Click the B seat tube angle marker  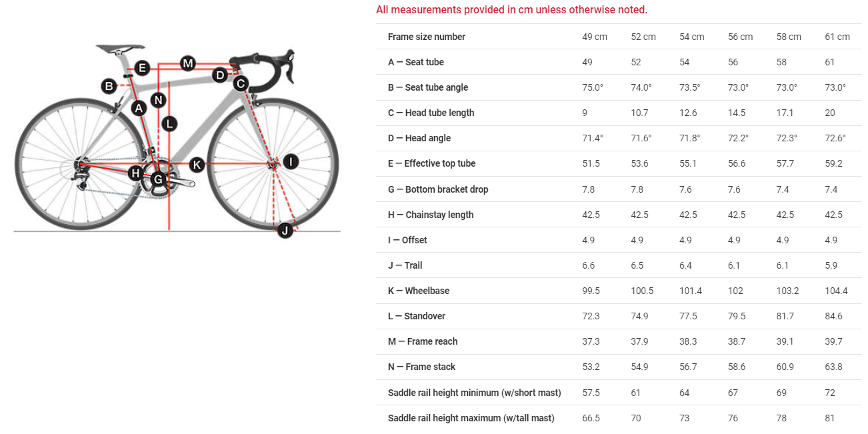pos(109,85)
